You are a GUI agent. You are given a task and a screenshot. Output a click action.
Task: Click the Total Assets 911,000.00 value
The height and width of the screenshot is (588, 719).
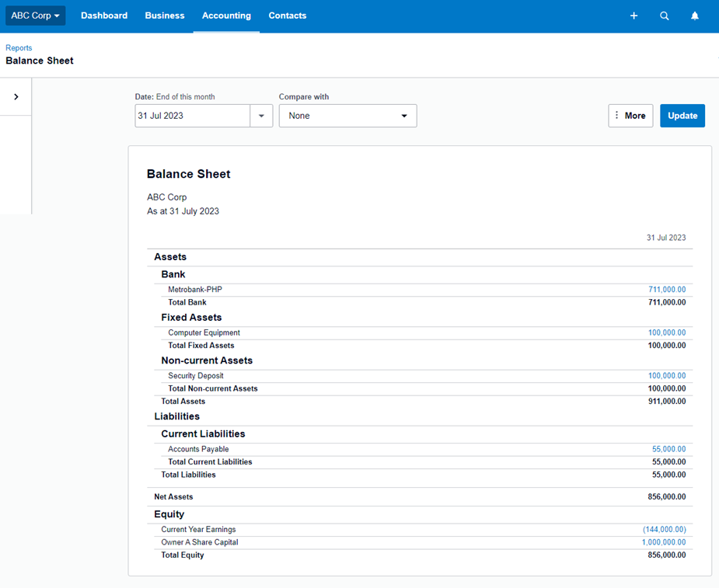(667, 402)
